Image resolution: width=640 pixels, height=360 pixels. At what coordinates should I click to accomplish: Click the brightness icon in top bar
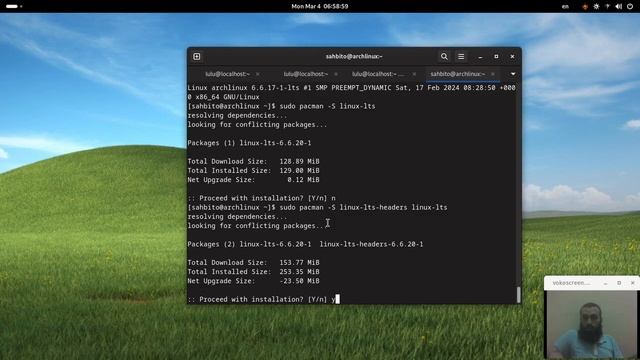coord(596,6)
